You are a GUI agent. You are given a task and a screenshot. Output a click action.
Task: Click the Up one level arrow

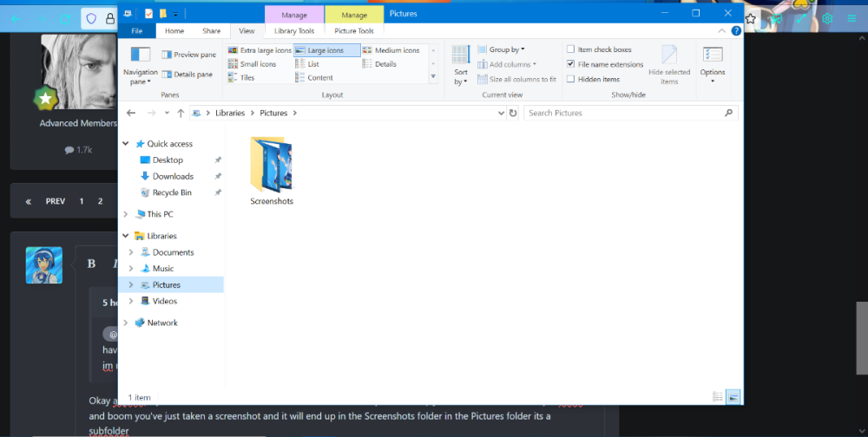coord(180,113)
